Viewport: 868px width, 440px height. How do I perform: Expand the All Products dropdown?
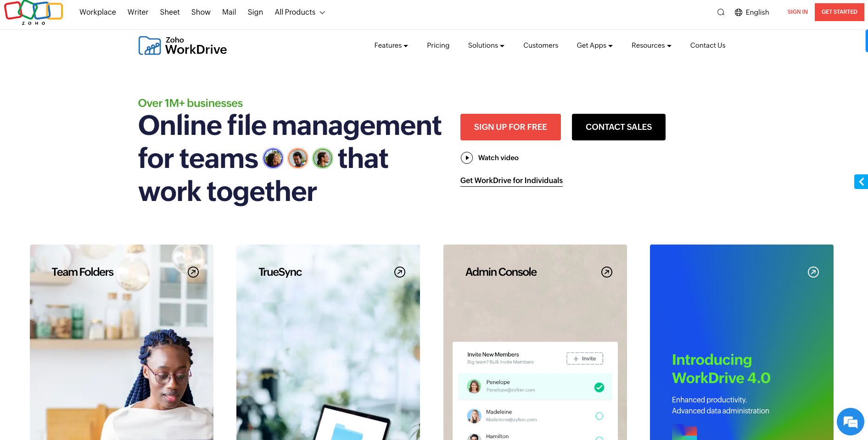tap(300, 12)
